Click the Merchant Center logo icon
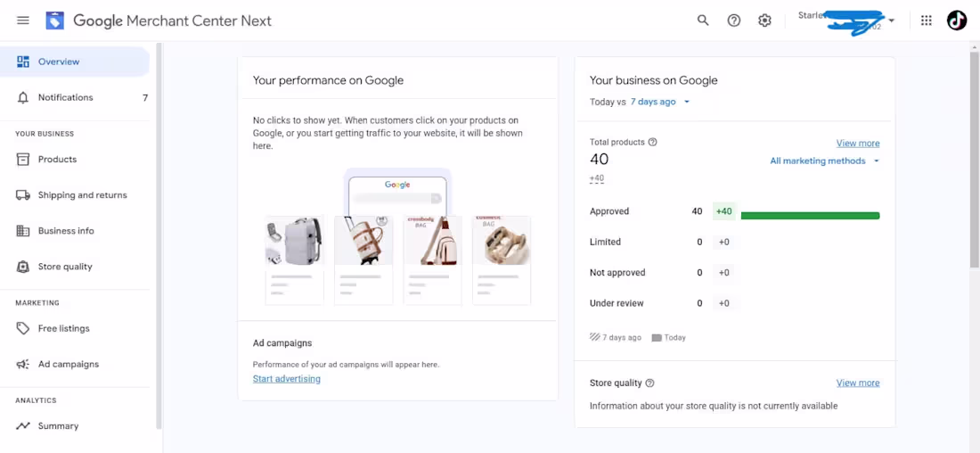 coord(55,21)
